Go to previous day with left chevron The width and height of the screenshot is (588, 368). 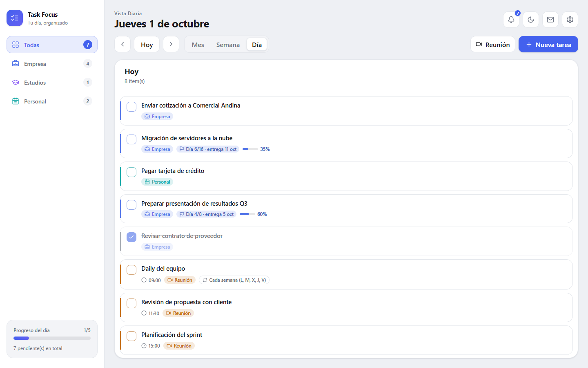(x=122, y=44)
